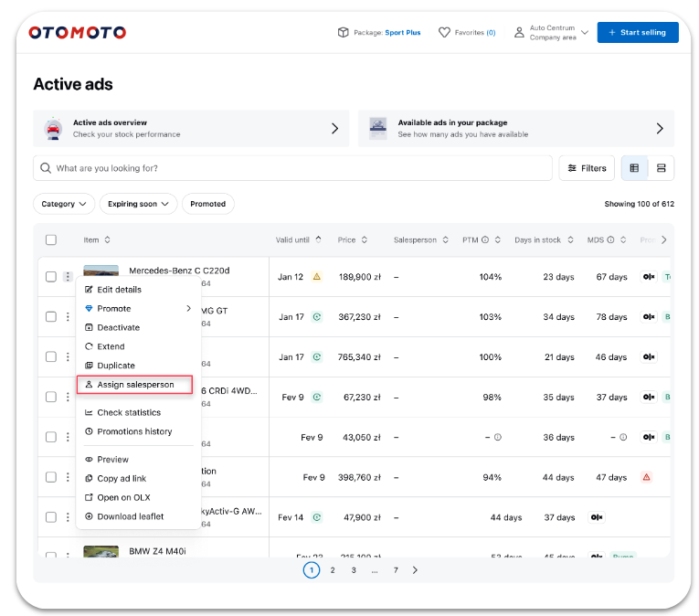This screenshot has width=699, height=616.
Task: Select checkbox in 765,340 zł row
Action: pos(51,356)
